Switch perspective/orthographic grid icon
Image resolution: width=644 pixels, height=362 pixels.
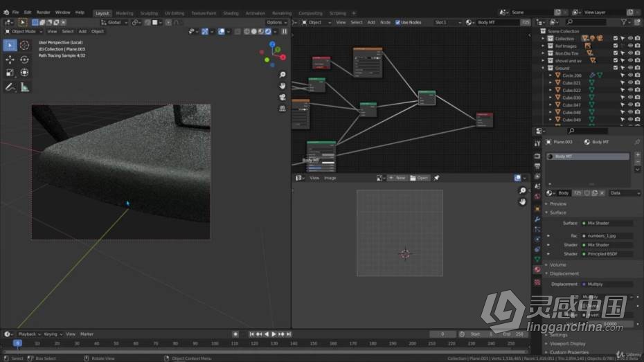point(283,109)
